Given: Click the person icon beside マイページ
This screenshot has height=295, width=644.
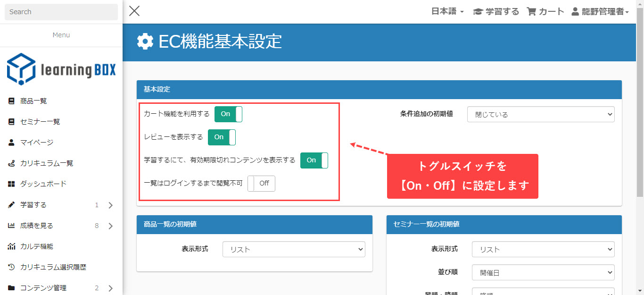Looking at the screenshot, I should [x=12, y=143].
